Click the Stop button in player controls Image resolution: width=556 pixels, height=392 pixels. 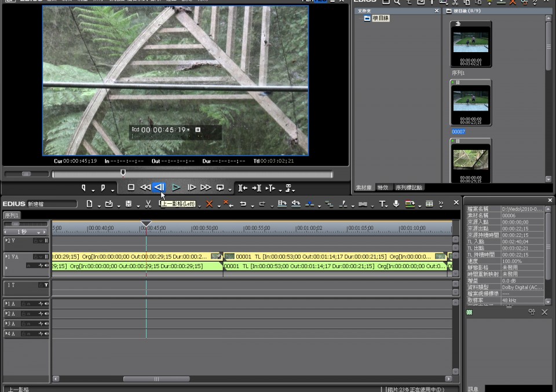(x=131, y=188)
